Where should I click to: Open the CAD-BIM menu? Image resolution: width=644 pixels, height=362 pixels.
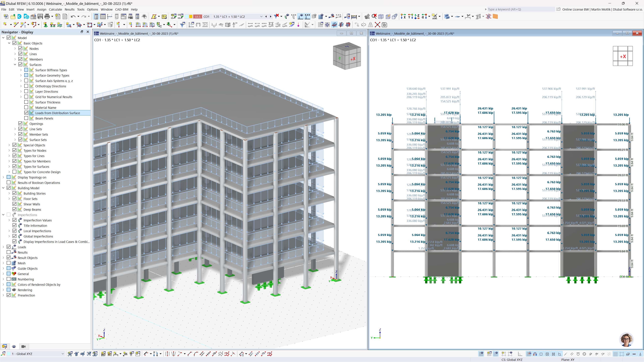point(121,10)
